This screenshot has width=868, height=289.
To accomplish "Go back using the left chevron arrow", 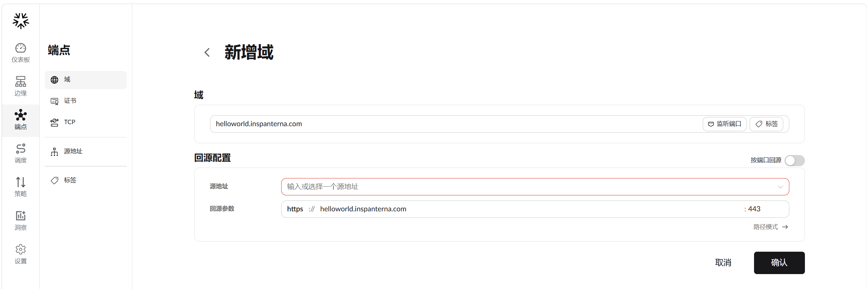I will coord(207,53).
